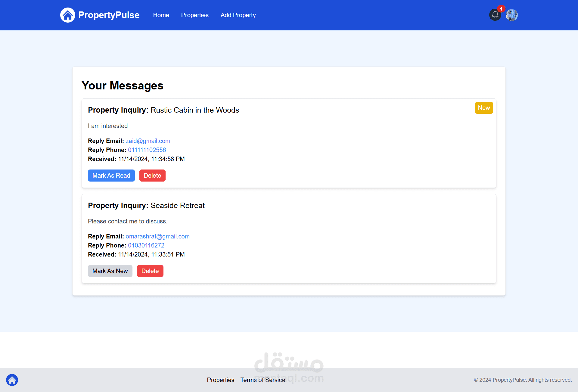Open the footer Properties link

tap(220, 380)
